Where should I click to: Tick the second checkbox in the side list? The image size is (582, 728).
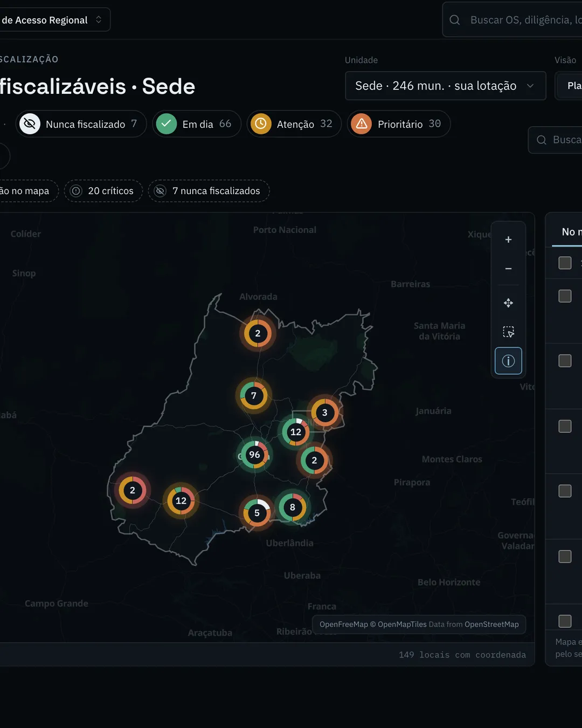[x=565, y=296]
